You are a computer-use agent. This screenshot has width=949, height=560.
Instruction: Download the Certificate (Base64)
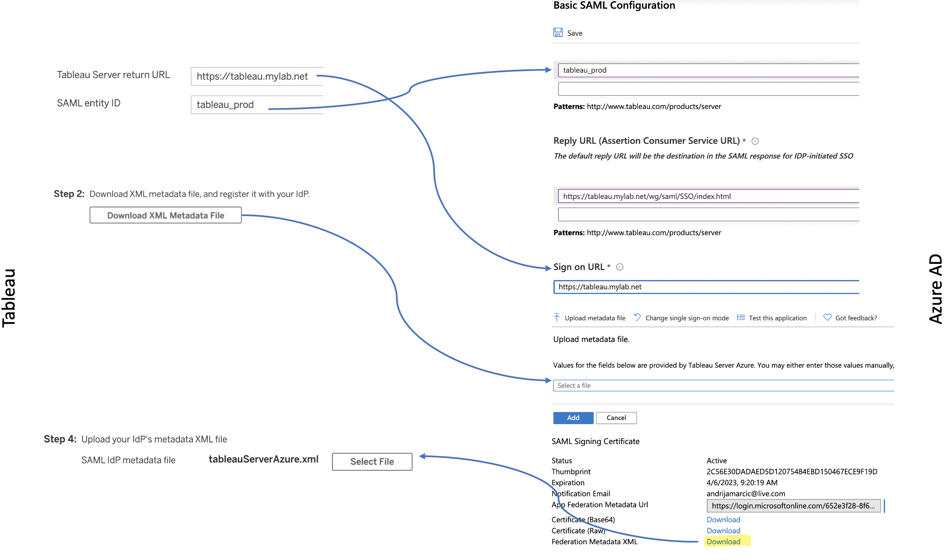click(723, 520)
